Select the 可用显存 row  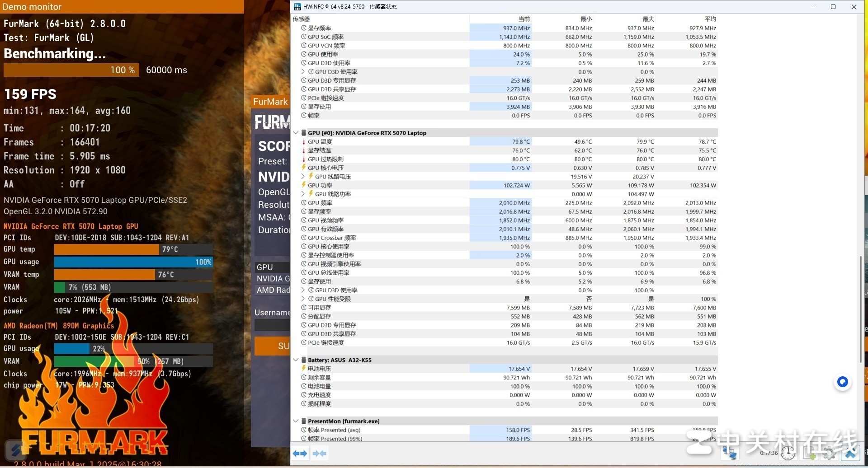(x=505, y=308)
